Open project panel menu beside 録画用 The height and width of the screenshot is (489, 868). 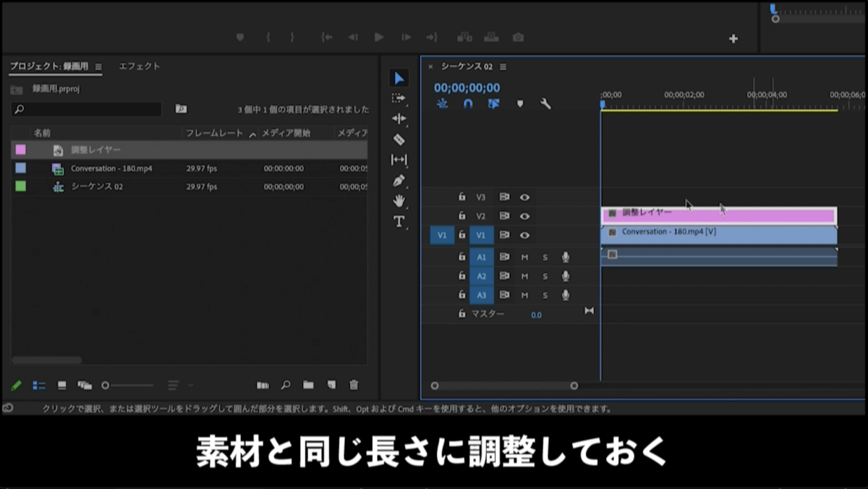pos(98,67)
